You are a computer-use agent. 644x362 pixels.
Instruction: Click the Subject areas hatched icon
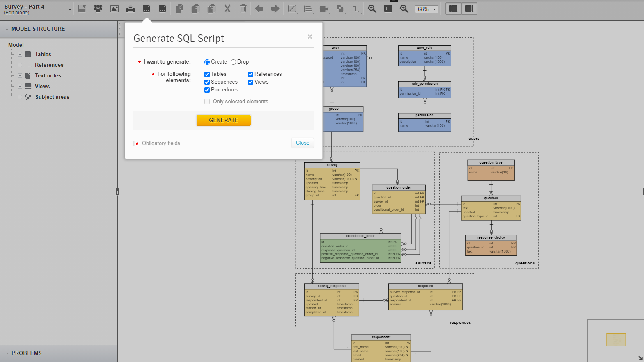tap(28, 97)
